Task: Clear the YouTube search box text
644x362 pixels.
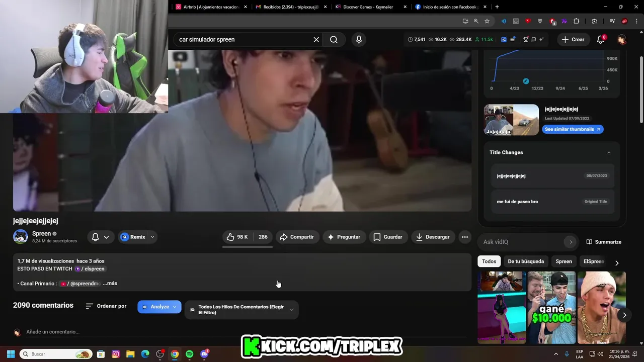Action: (316, 39)
